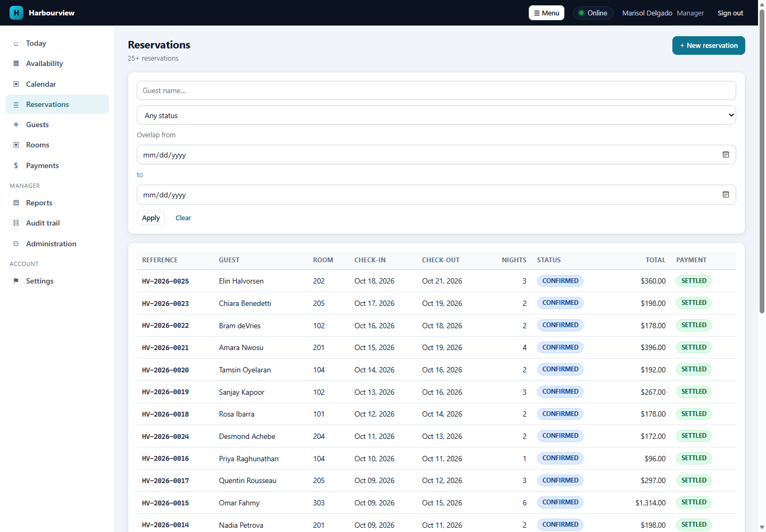Click the Online status indicator
The height and width of the screenshot is (532, 766).
coord(593,13)
